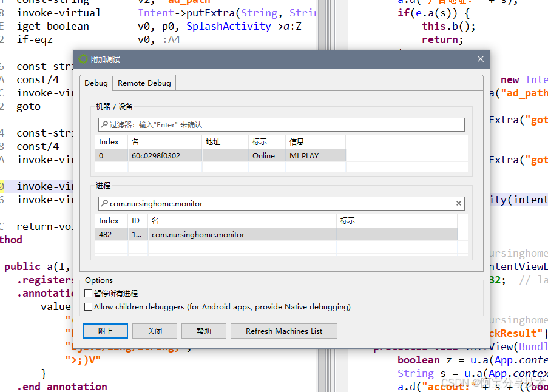Click the search magnifier in the machine filter
Image resolution: width=548 pixels, height=392 pixels.
click(x=104, y=124)
